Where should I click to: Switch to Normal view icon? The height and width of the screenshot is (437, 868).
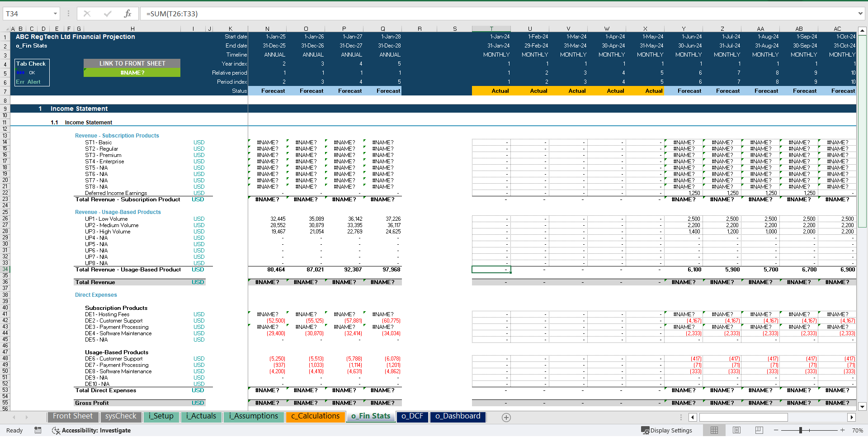point(714,430)
